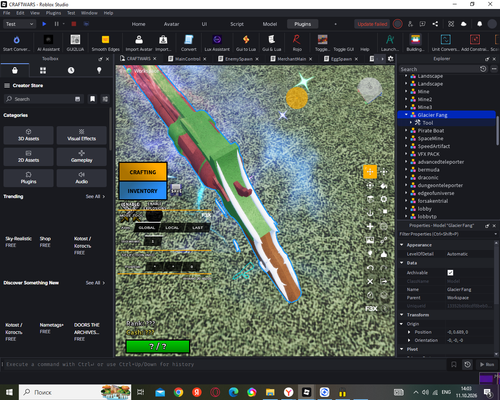Screen dimensions: 500x400
Task: Click the Update failed button
Action: pyautogui.click(x=372, y=24)
